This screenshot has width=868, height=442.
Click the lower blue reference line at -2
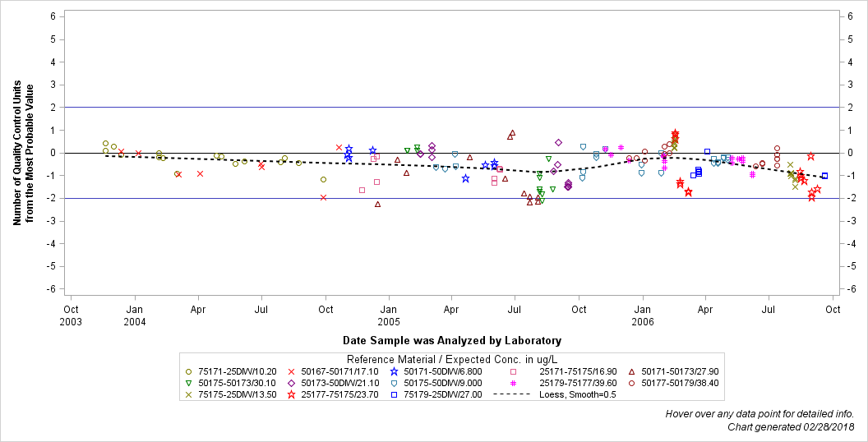[451, 198]
